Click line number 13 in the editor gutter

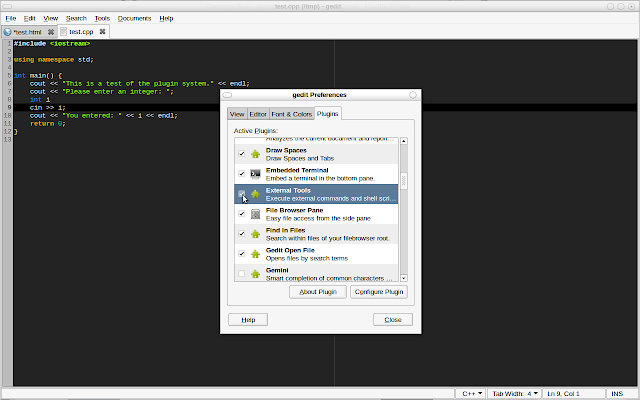(x=7, y=140)
